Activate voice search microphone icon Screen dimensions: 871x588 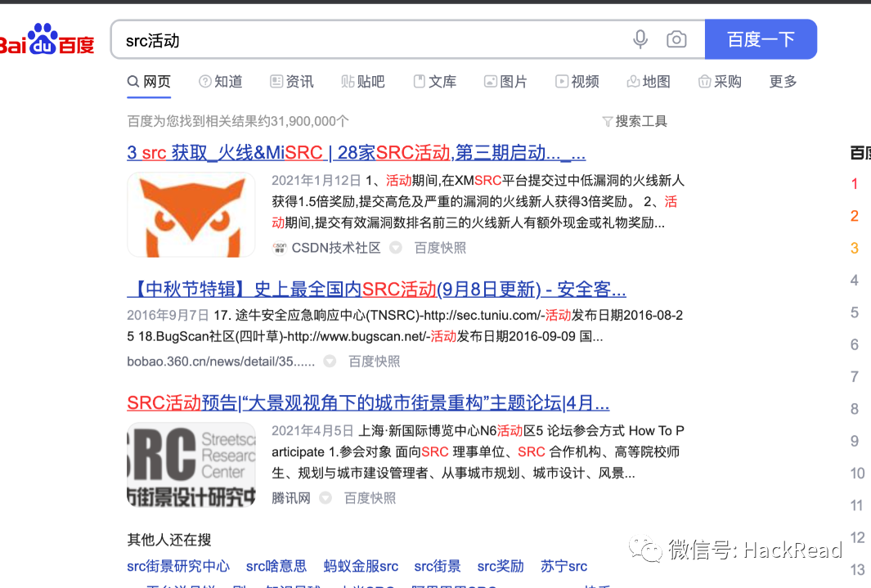(x=640, y=39)
